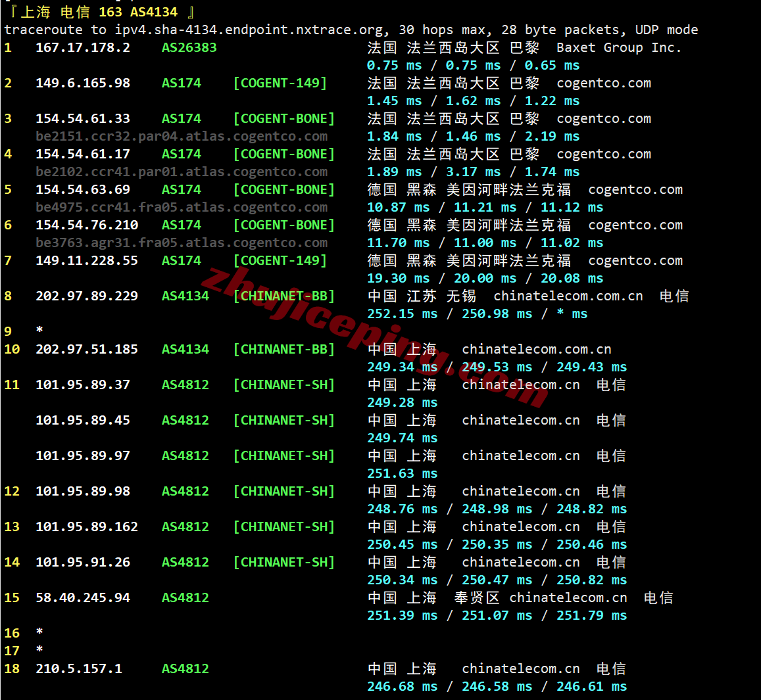Click hop number 17
Viewport: 761px width, 700px height.
point(12,651)
